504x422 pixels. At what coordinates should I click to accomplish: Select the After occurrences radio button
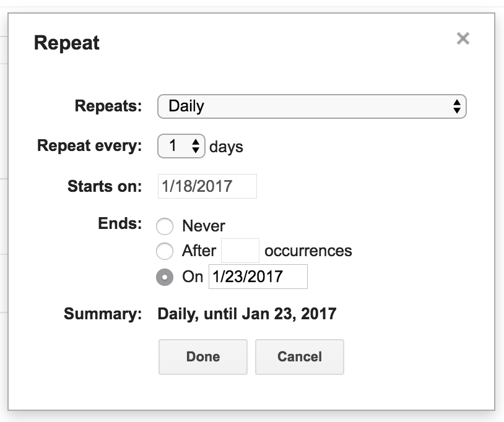pyautogui.click(x=165, y=251)
